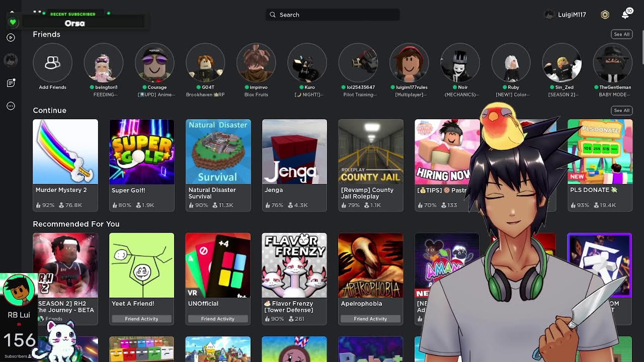Click the Continue section heading
This screenshot has height=362, width=644.
coord(49,110)
